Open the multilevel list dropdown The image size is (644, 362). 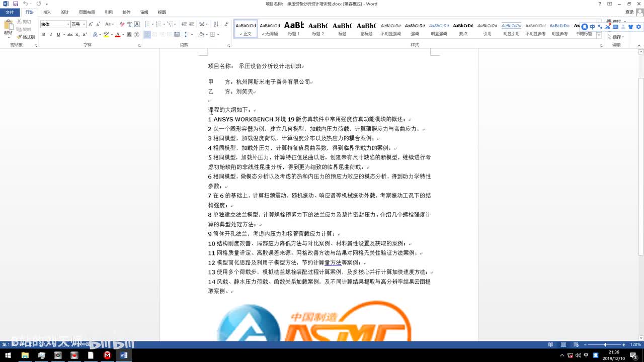coord(176,24)
